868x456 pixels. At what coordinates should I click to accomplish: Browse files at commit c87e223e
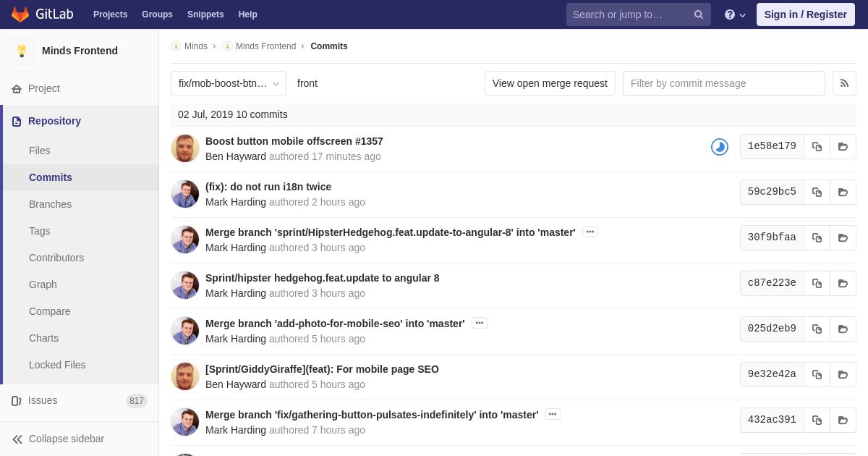click(843, 283)
